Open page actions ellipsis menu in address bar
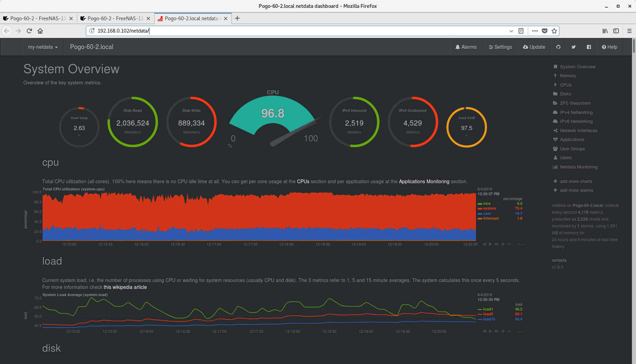 (535, 31)
